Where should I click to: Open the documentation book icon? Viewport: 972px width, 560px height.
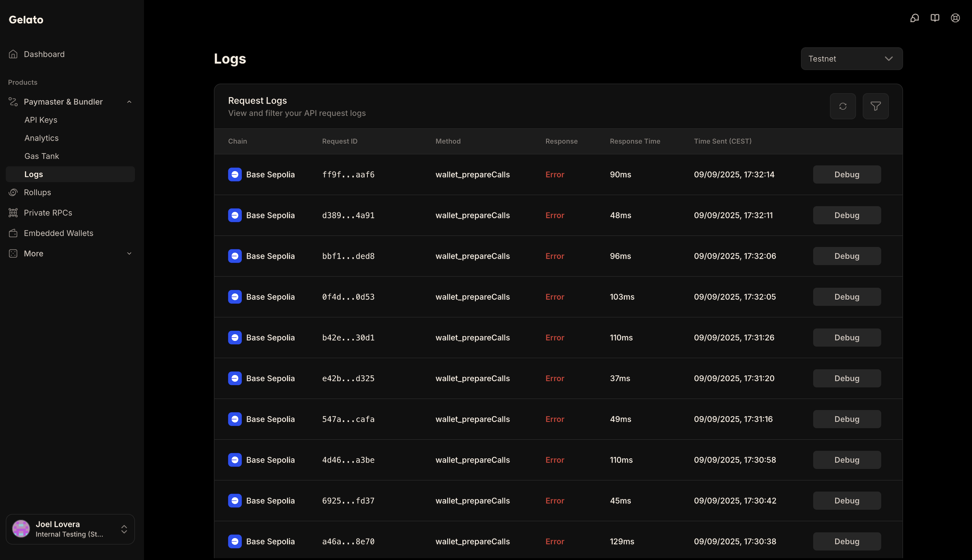tap(935, 18)
